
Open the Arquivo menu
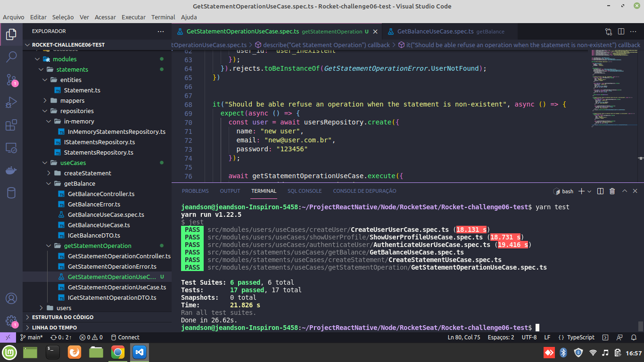(x=14, y=17)
